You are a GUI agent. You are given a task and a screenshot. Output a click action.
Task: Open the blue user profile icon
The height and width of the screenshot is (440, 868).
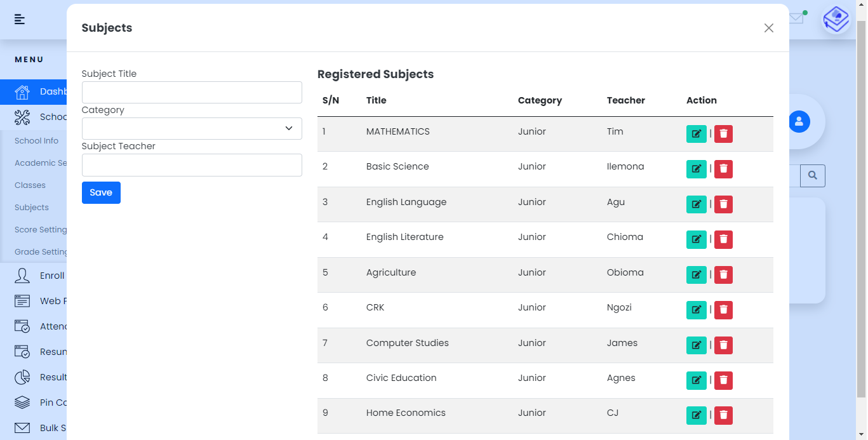799,121
